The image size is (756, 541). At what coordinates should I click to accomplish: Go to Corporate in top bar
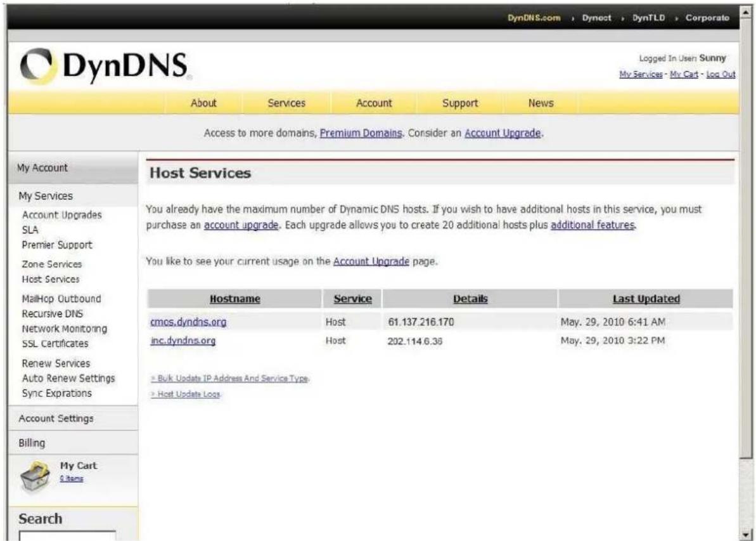[707, 18]
